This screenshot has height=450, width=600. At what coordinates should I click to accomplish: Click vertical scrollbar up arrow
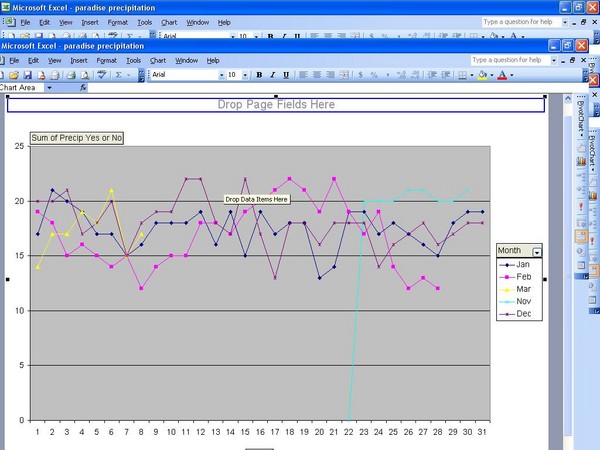point(568,99)
